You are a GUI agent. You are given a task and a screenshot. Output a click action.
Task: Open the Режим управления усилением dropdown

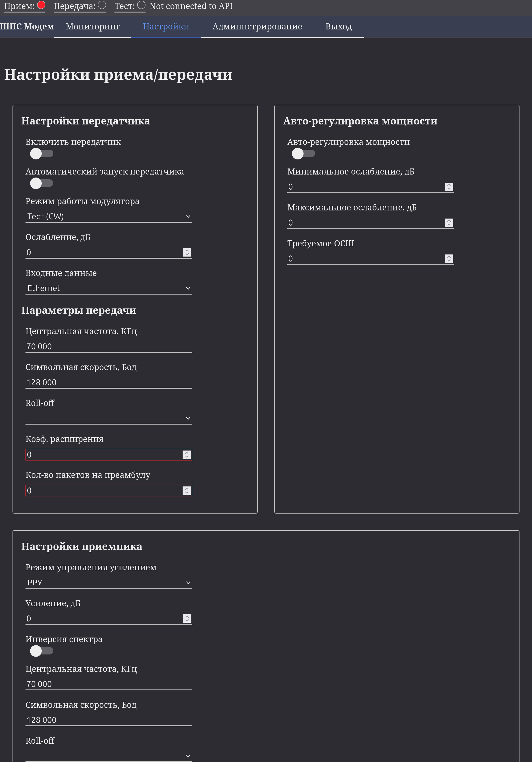[108, 582]
